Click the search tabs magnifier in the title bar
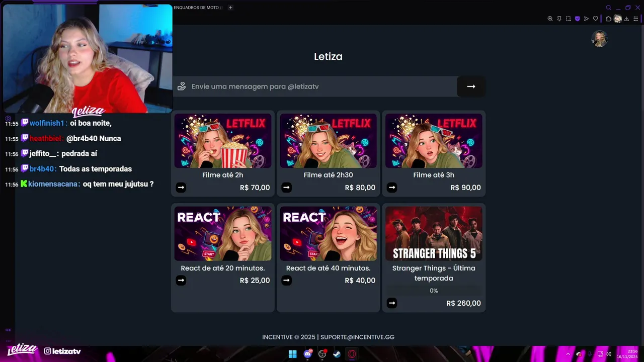This screenshot has height=362, width=644. click(608, 8)
